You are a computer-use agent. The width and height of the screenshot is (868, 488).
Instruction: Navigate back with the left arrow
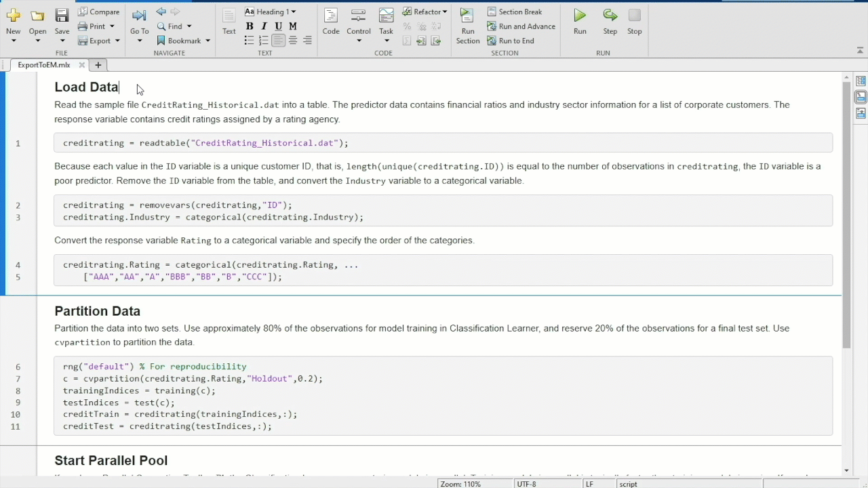pos(161,12)
